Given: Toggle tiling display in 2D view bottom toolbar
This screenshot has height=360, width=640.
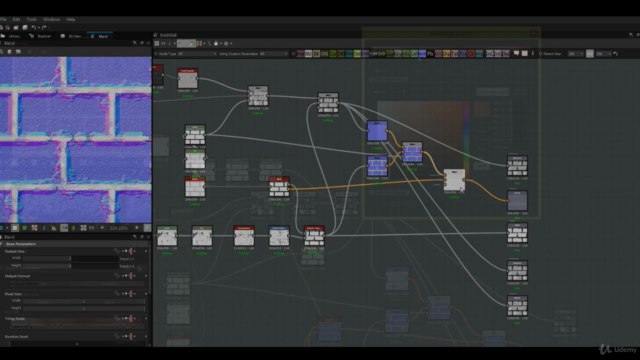Looking at the screenshot, I should click(15, 228).
